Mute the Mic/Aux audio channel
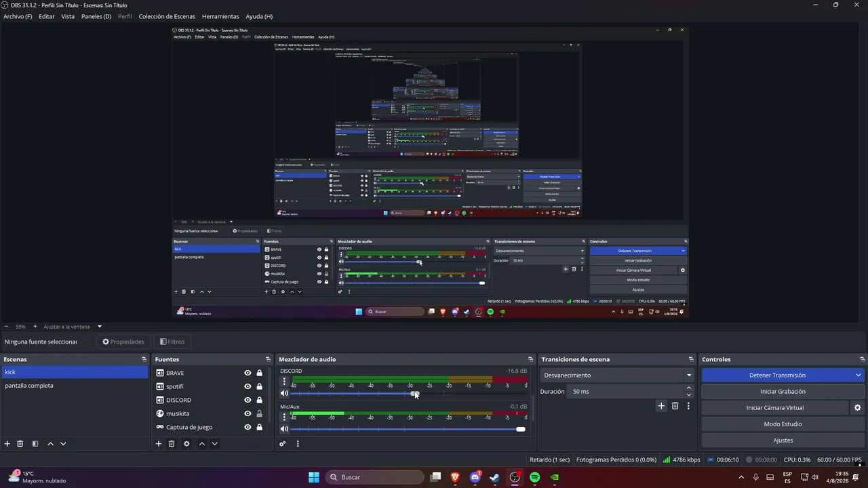 point(284,429)
